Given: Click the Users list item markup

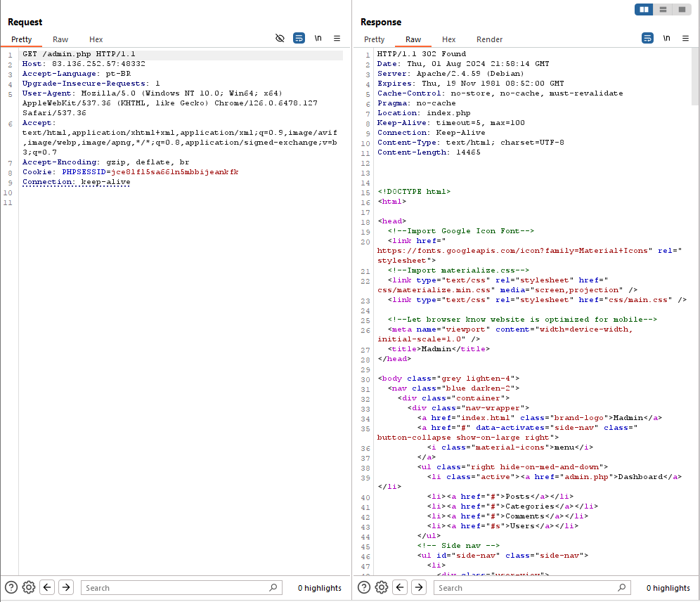Looking at the screenshot, I should coord(503,526).
